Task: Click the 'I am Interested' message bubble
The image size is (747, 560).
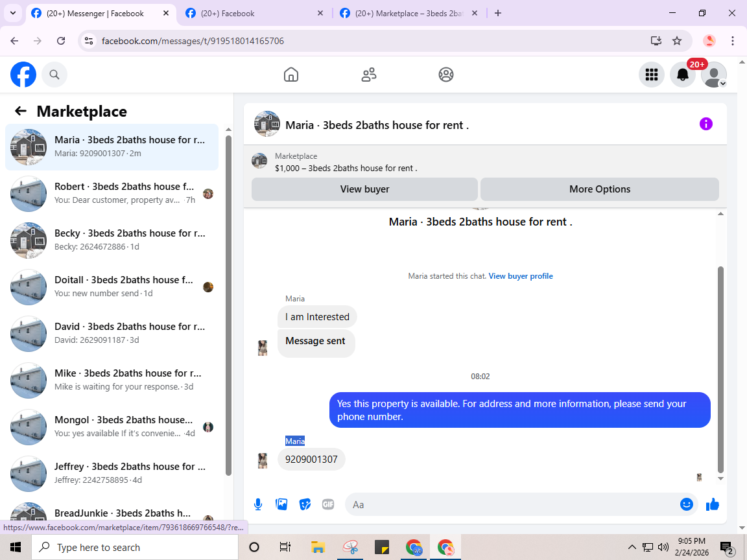Action: (x=317, y=317)
